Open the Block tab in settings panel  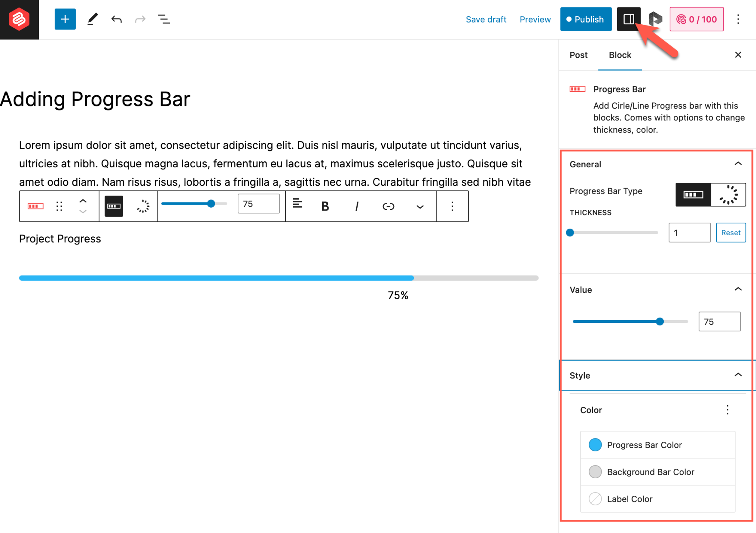(x=620, y=55)
